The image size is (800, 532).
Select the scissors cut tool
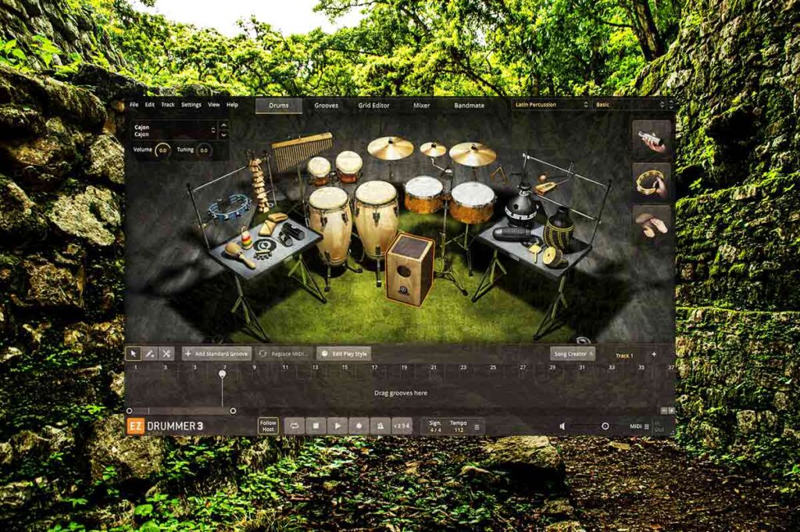point(166,353)
